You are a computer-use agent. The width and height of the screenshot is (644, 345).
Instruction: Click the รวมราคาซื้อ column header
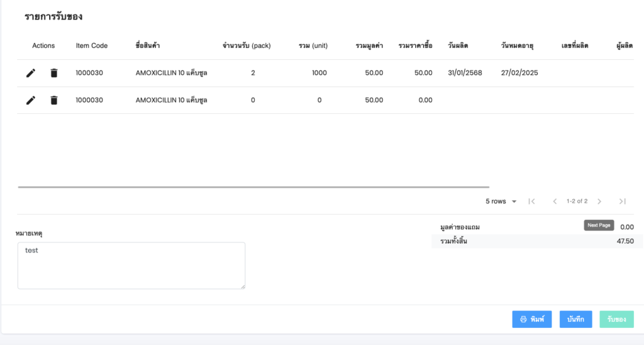[415, 46]
